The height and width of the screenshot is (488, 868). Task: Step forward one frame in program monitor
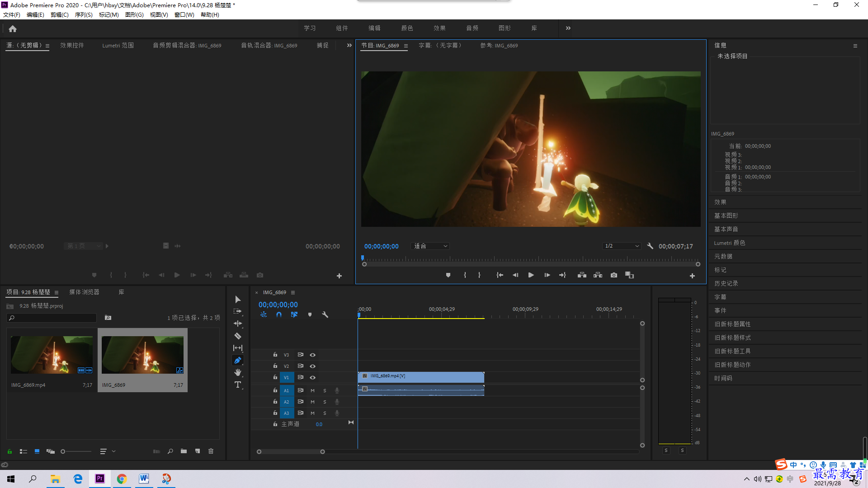pos(547,275)
